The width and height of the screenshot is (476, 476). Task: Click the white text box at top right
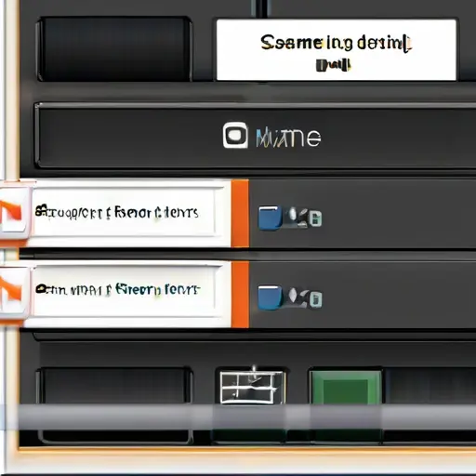[x=337, y=49]
